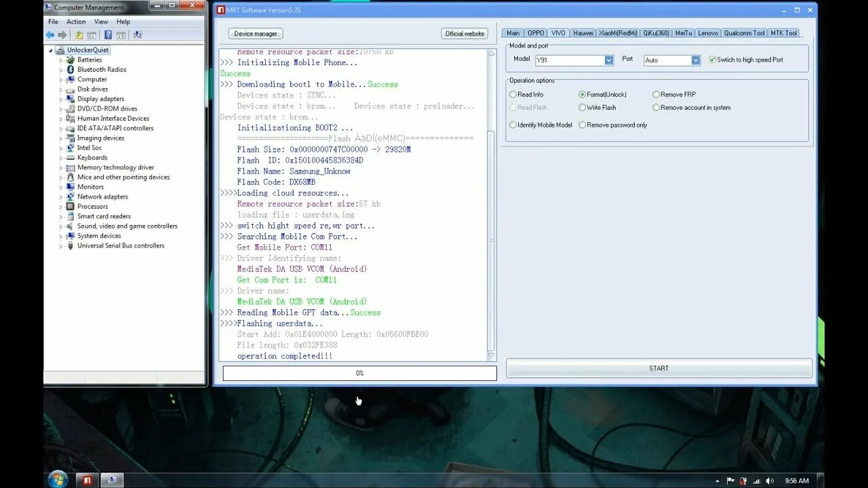Click the clock showing 9:56 AM
The width and height of the screenshot is (868, 488).
(x=797, y=481)
